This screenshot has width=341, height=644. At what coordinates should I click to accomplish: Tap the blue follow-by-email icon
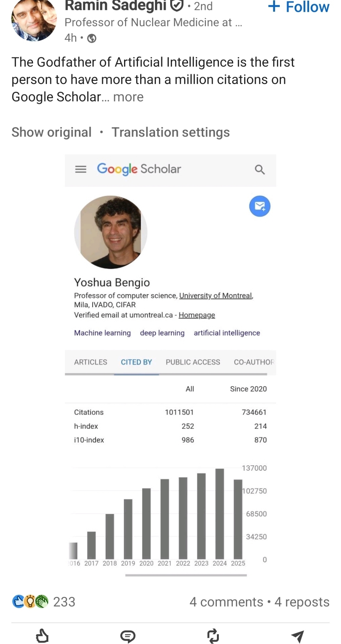[260, 206]
